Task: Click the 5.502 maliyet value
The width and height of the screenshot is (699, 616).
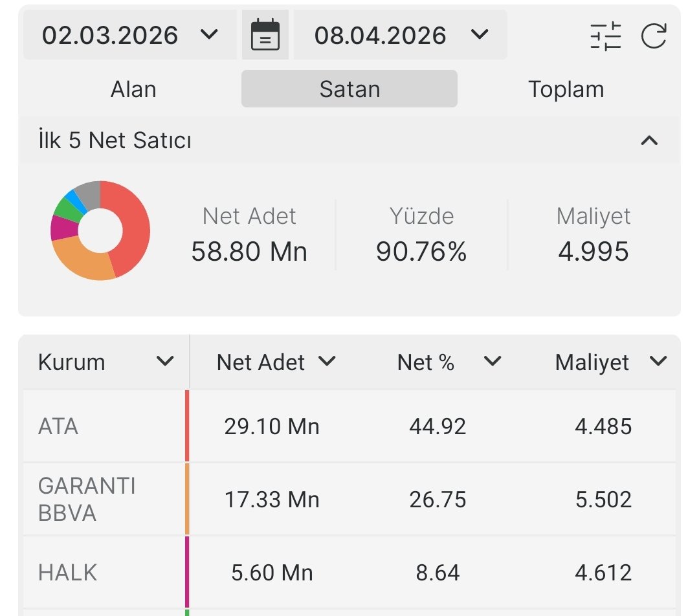Action: (603, 500)
